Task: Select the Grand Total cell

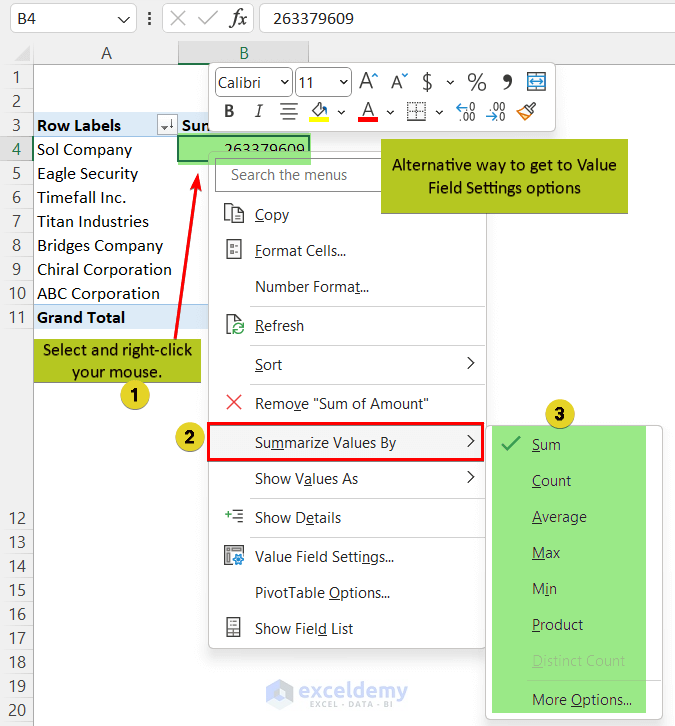Action: 106,318
